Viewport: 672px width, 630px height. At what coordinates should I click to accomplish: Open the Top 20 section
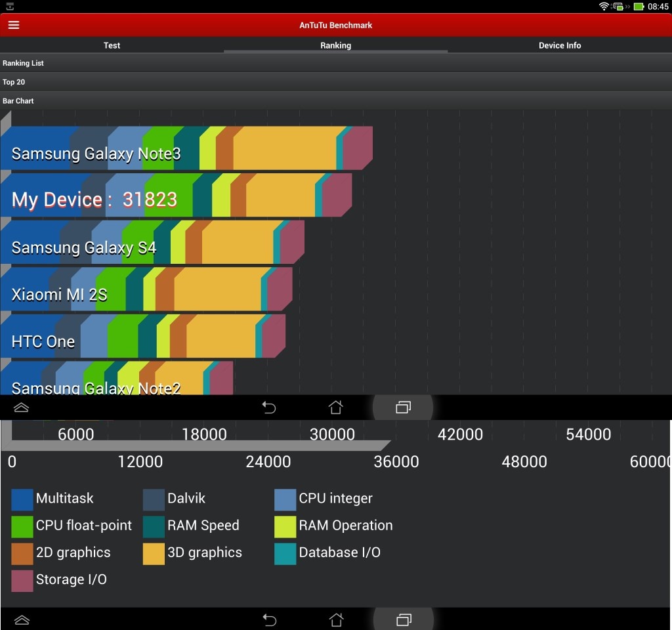pyautogui.click(x=336, y=82)
